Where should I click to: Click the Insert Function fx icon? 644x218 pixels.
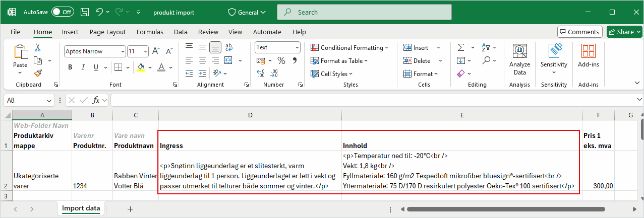96,100
